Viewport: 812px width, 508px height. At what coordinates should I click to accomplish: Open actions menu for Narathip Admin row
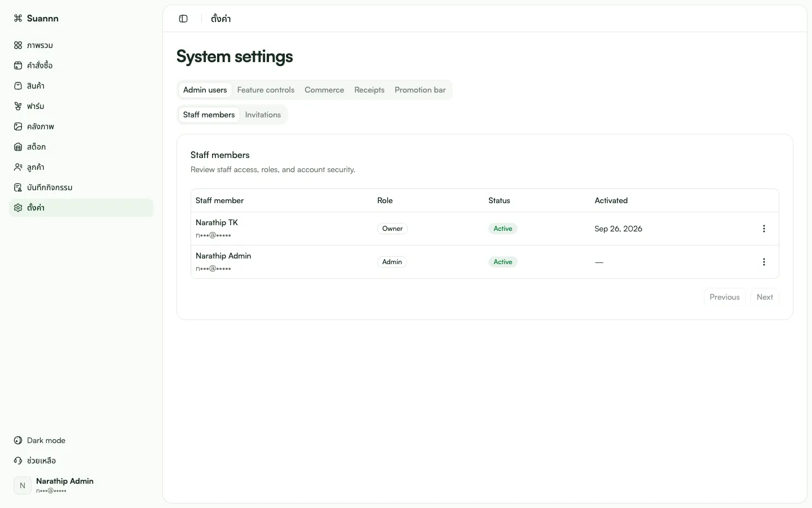point(764,262)
